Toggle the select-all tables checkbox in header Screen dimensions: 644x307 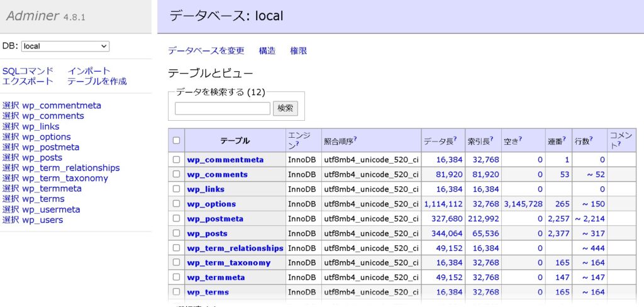(177, 141)
